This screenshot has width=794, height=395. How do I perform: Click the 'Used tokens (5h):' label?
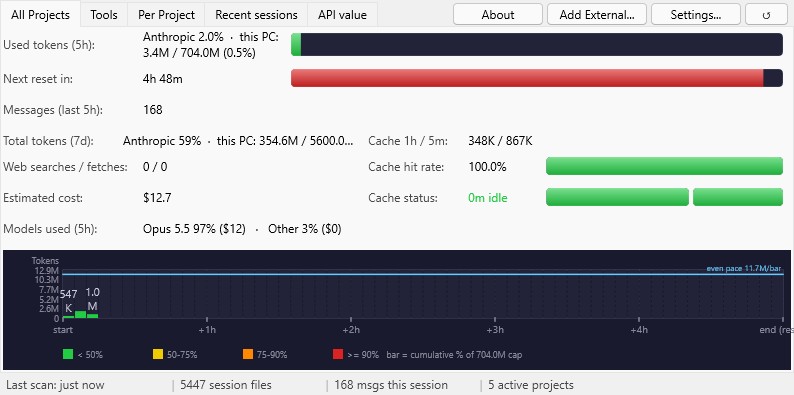tap(49, 45)
